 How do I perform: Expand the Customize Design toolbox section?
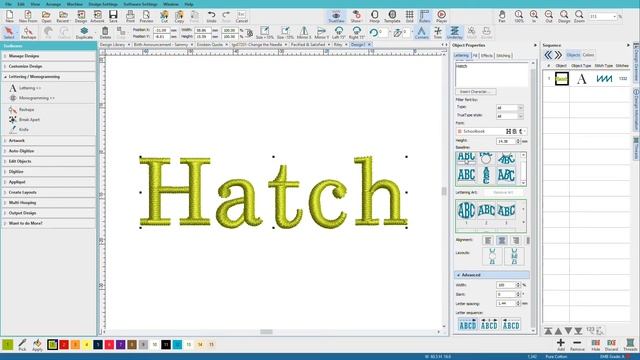coord(49,66)
